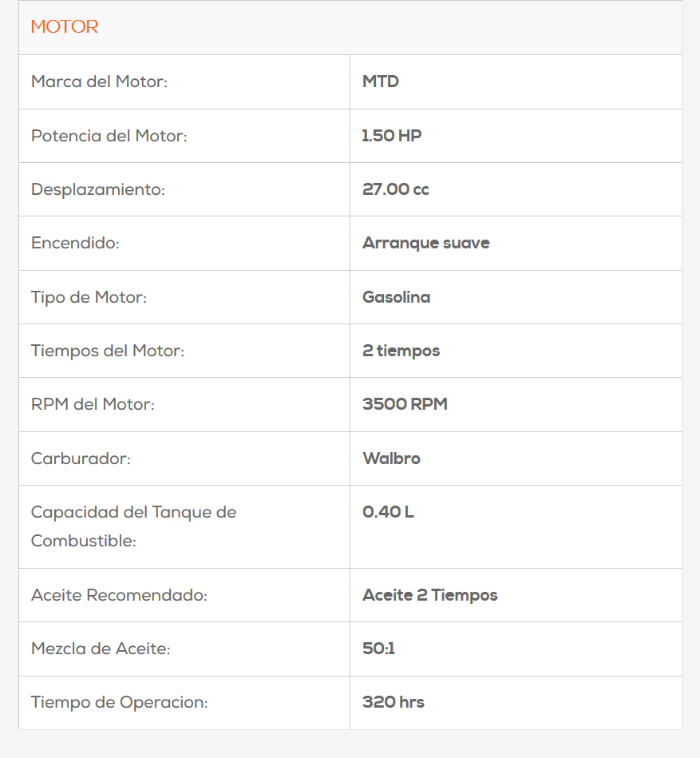This screenshot has height=758, width=700.
Task: Click the 320 hrs operation time value
Action: point(394,703)
